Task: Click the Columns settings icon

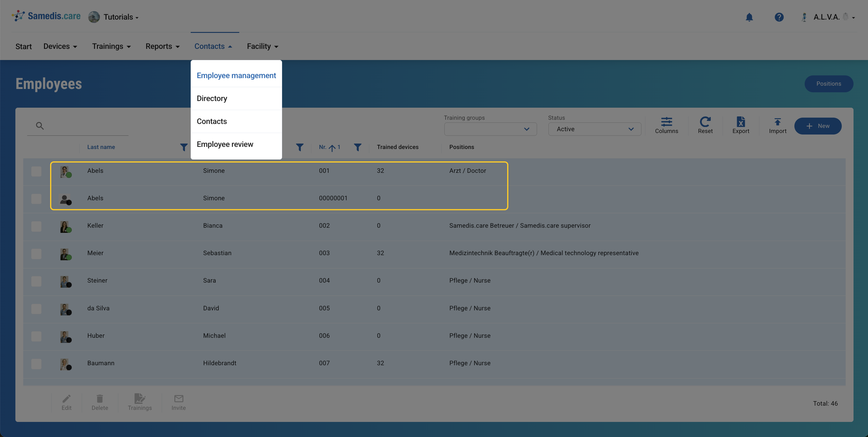Action: click(x=666, y=125)
